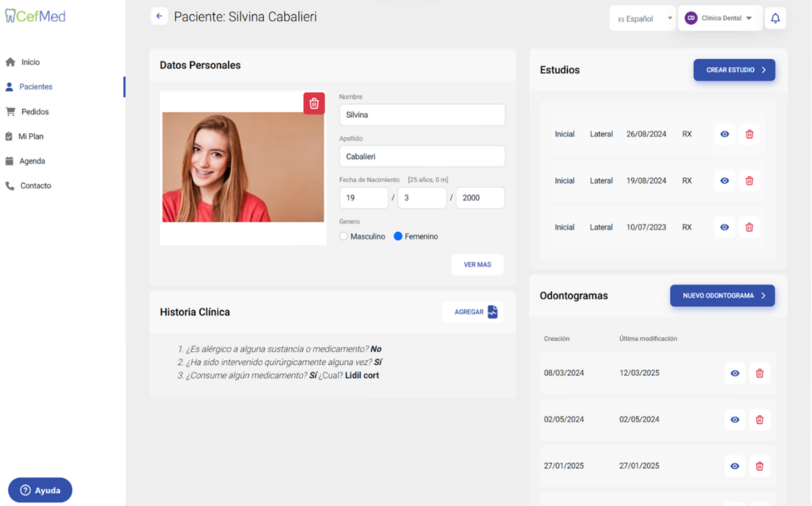Click the 'Lidil cort' medication answer

362,375
